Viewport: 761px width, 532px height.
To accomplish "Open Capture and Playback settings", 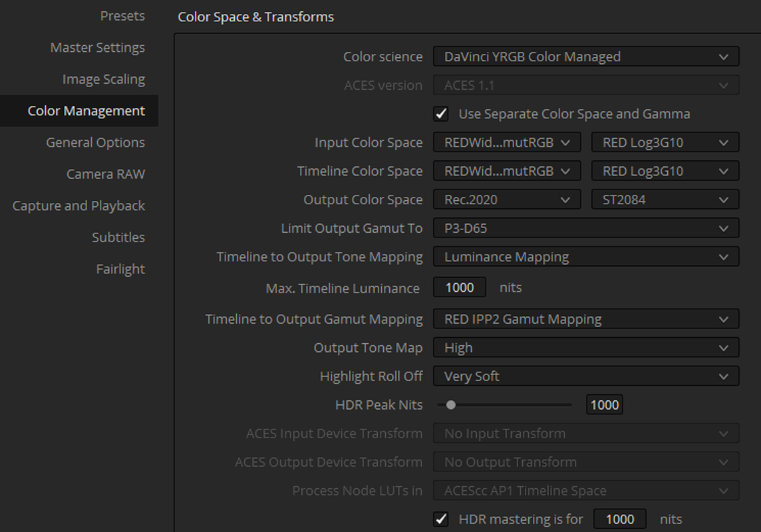I will point(78,205).
